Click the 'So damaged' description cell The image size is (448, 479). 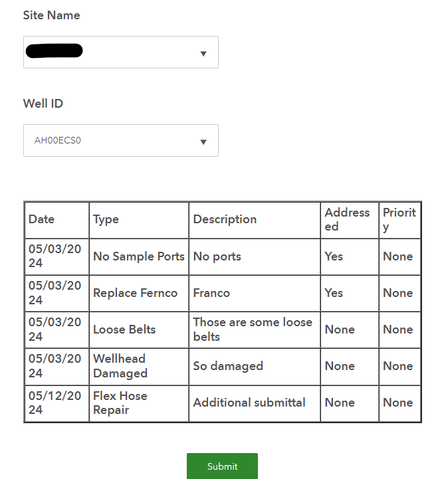pos(228,366)
